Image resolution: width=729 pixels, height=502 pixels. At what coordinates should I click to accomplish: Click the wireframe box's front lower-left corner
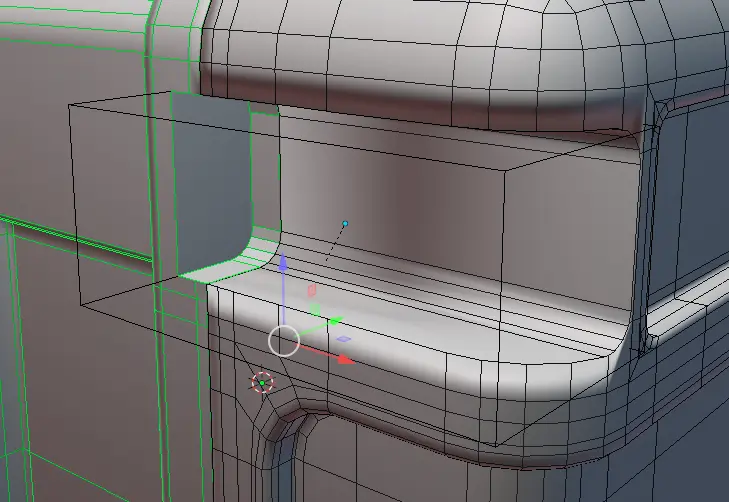(78, 306)
